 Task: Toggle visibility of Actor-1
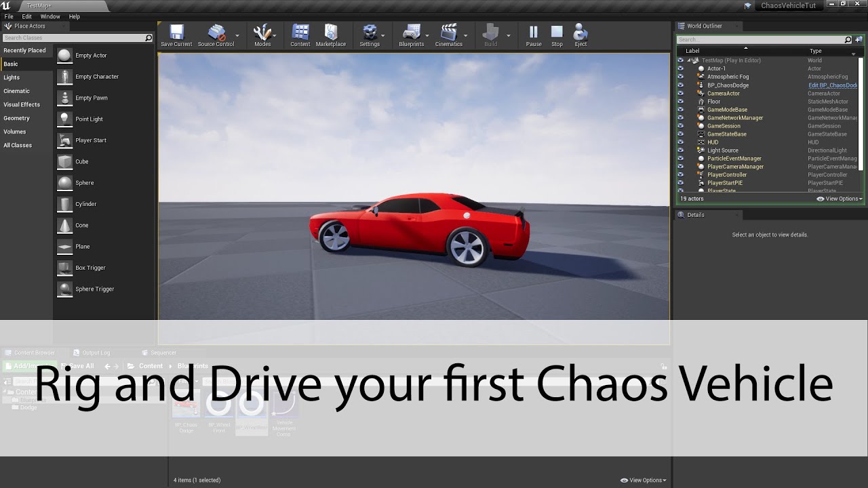(x=681, y=68)
